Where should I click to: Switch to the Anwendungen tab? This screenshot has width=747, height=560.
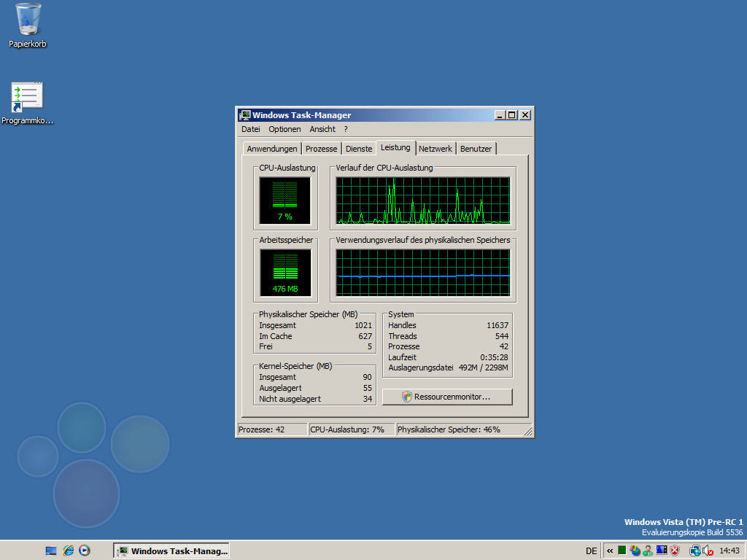(272, 149)
